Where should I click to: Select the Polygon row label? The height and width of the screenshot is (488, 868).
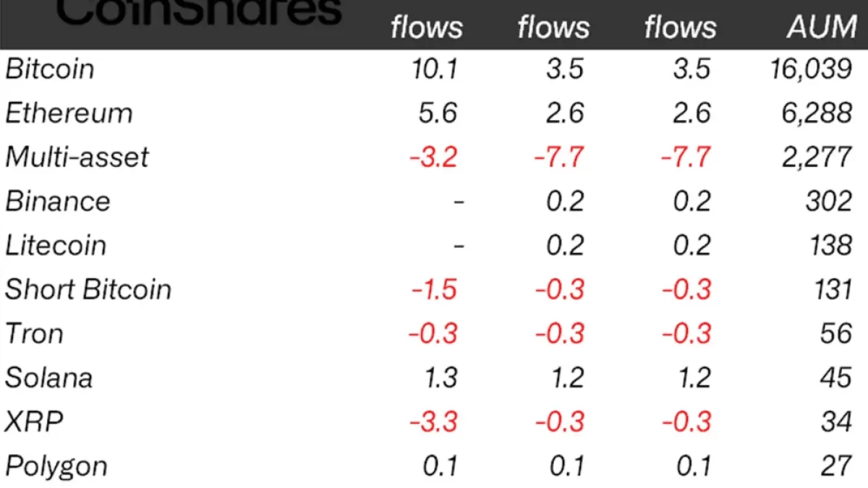pyautogui.click(x=56, y=466)
